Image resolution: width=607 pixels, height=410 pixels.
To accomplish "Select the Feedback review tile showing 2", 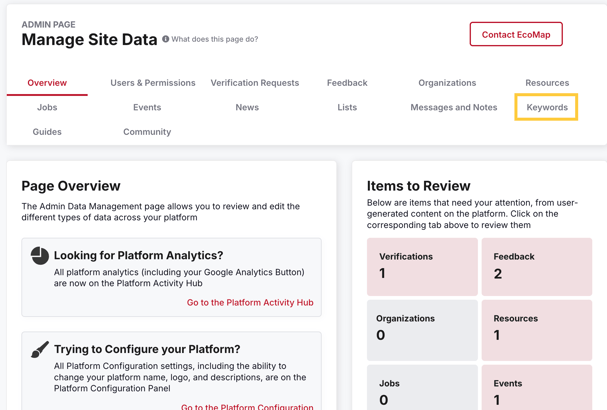I will click(537, 266).
